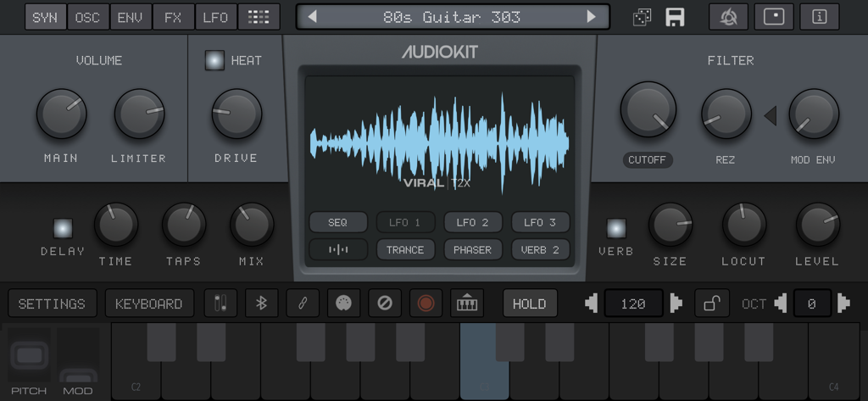Click the delay TAPS knob
This screenshot has width=868, height=401.
[x=184, y=225]
